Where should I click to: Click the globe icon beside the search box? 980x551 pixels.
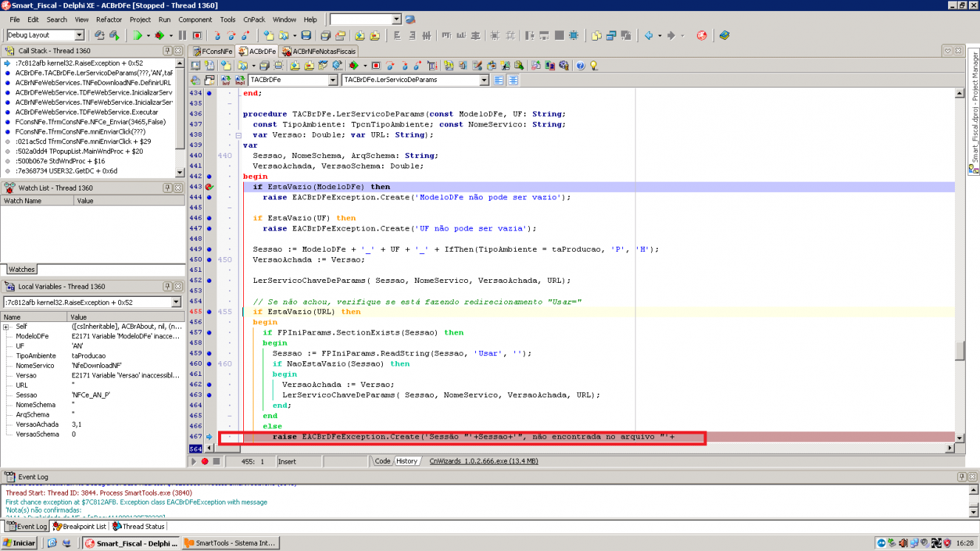pyautogui.click(x=410, y=19)
